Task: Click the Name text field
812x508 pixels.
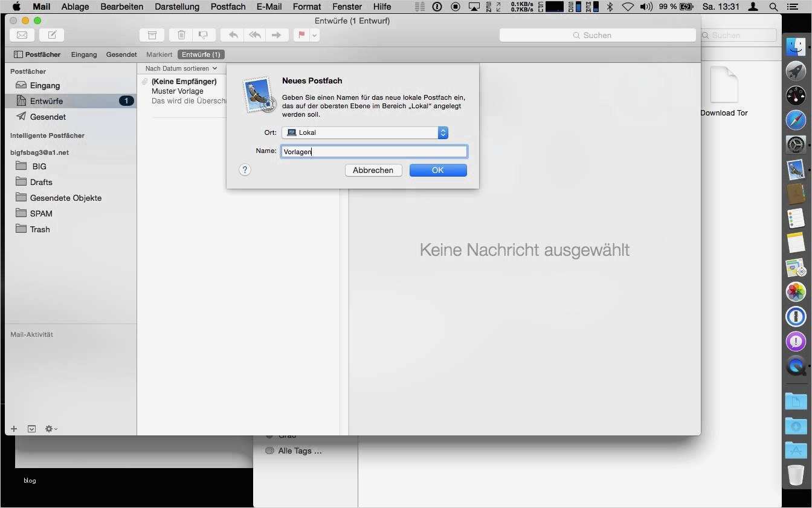Action: [374, 151]
